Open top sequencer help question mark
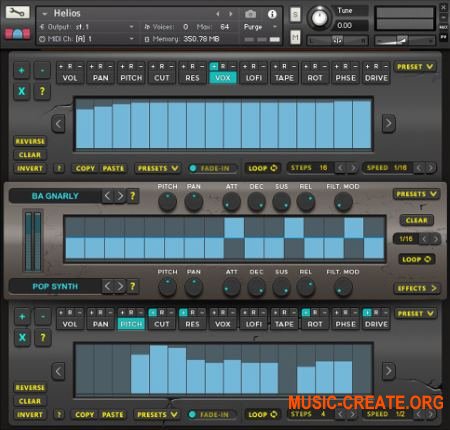450x430 pixels. (x=42, y=91)
